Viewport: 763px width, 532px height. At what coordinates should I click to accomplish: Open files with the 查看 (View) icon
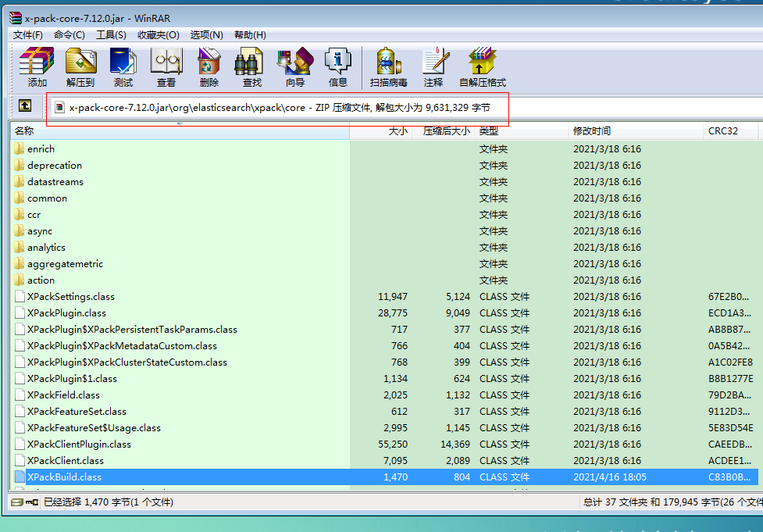tap(165, 66)
